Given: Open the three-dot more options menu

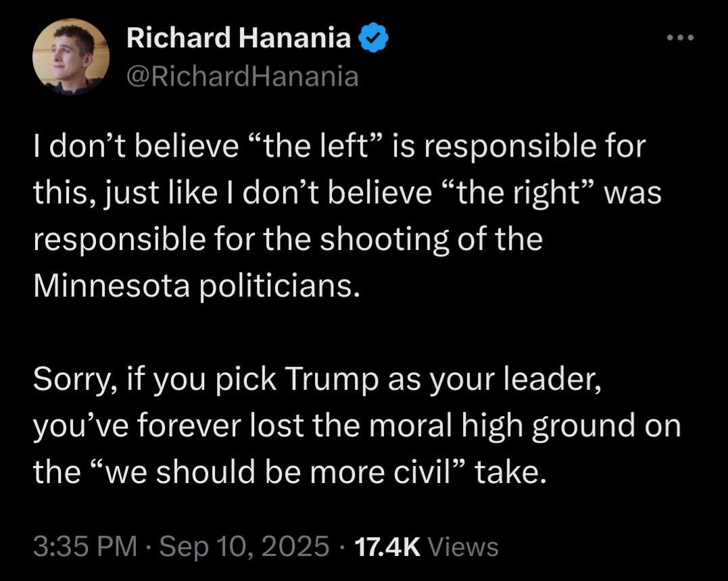Looking at the screenshot, I should [x=680, y=38].
